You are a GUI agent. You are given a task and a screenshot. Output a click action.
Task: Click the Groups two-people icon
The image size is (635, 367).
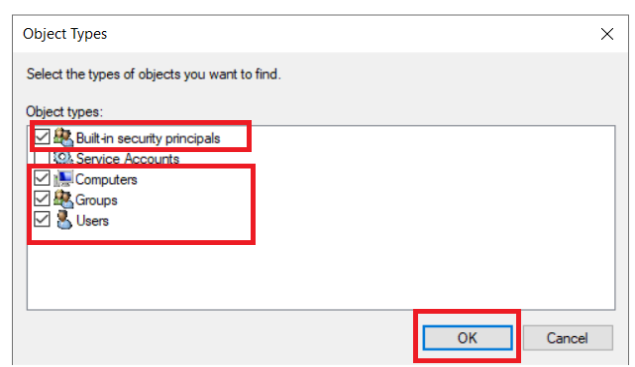(x=64, y=199)
